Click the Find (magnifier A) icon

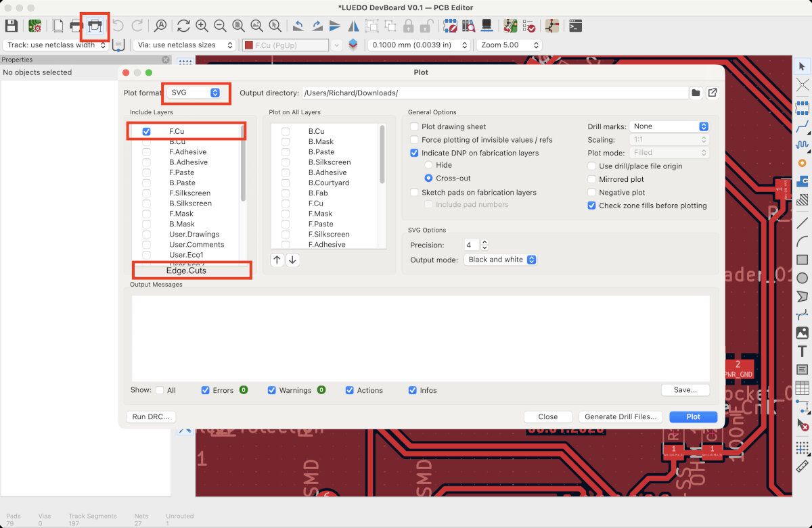pos(160,26)
